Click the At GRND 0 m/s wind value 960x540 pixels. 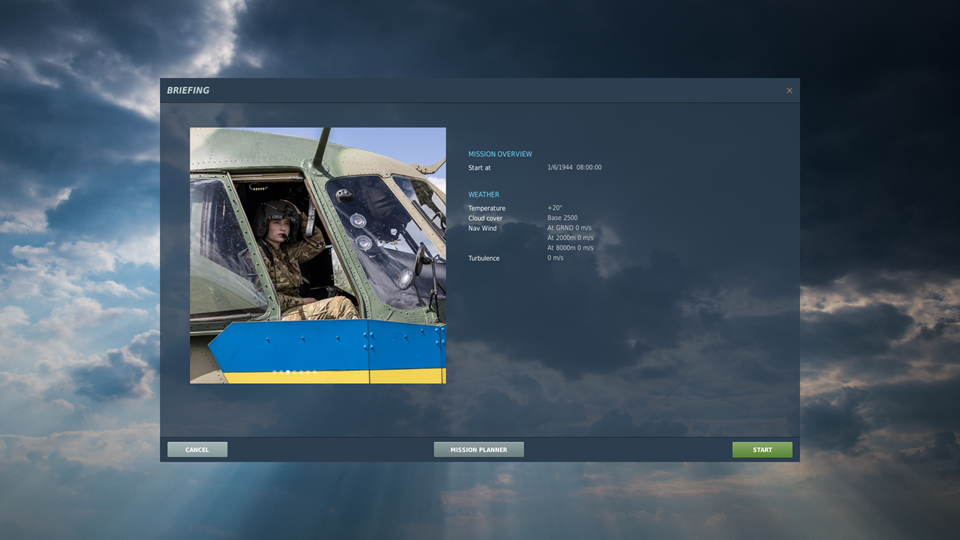(569, 228)
